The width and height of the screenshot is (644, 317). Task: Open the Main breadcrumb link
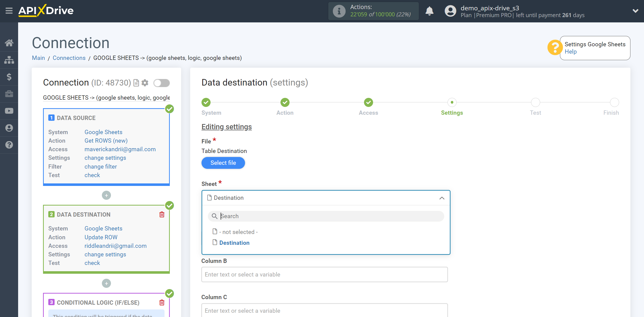tap(38, 58)
